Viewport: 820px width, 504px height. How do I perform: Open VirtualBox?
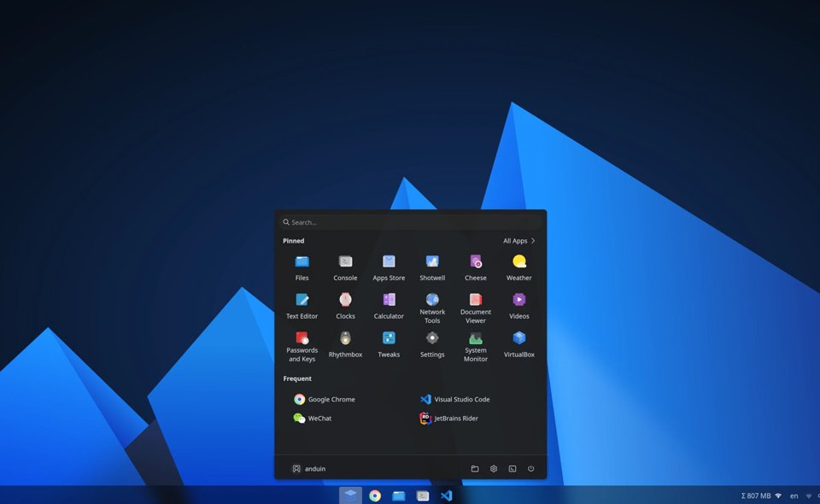518,344
